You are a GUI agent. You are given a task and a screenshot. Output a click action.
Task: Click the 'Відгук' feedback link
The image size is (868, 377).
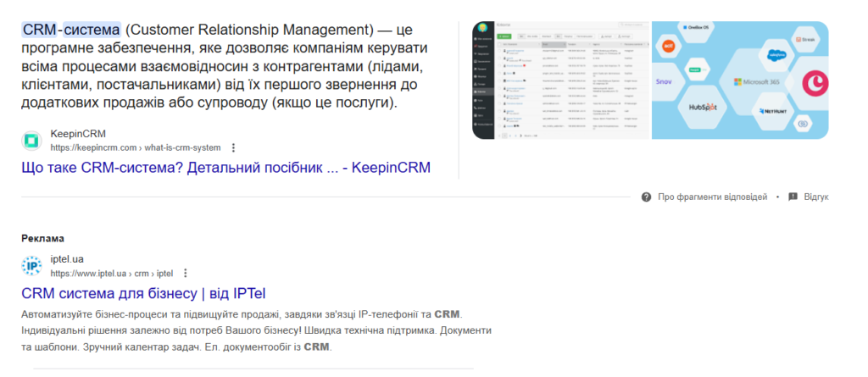pos(816,197)
